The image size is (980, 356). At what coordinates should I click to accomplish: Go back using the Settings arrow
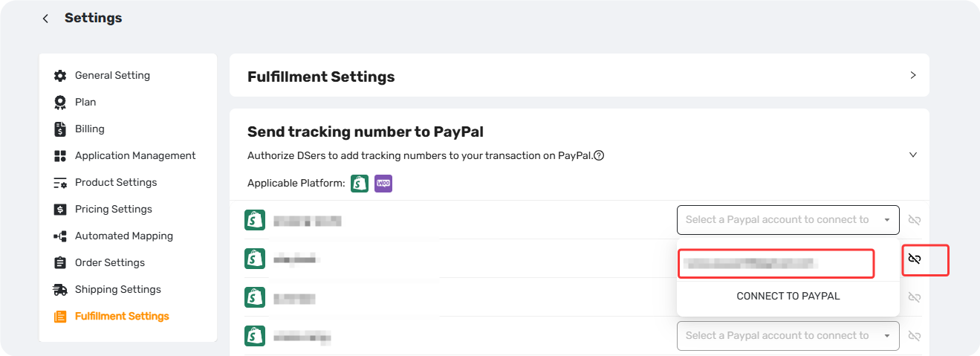pos(46,19)
